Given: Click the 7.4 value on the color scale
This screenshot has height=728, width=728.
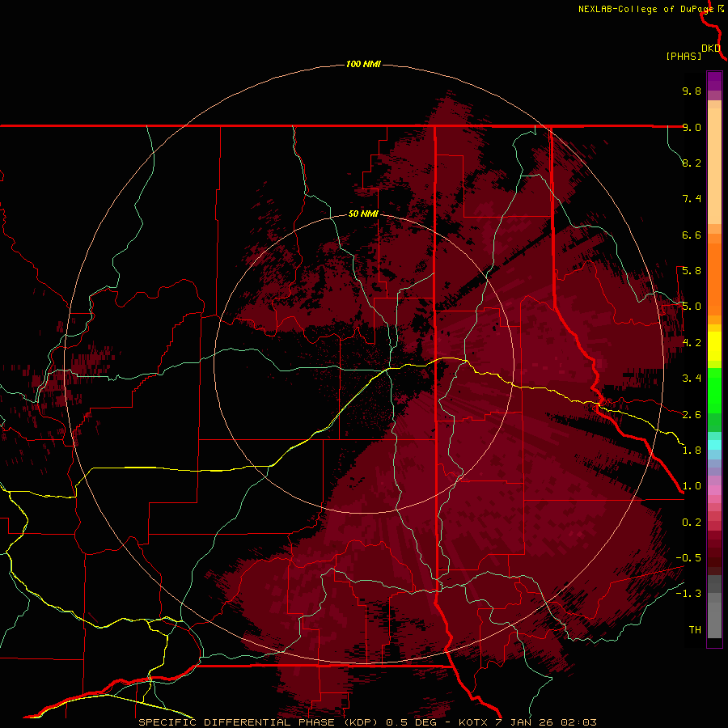Looking at the screenshot, I should tap(692, 199).
